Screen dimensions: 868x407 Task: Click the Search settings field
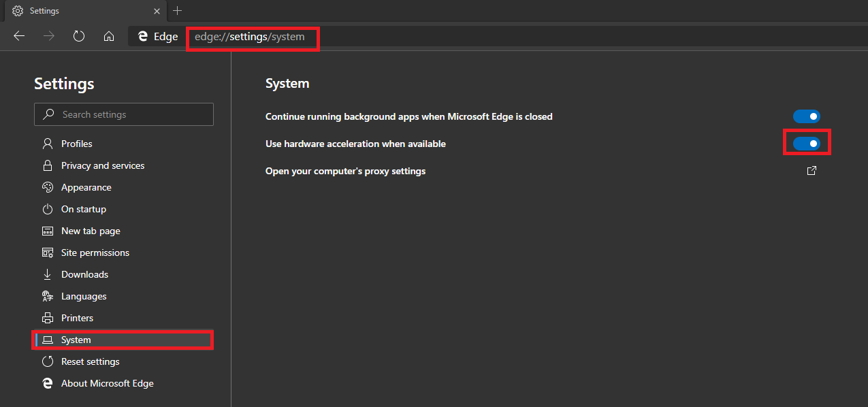[124, 114]
